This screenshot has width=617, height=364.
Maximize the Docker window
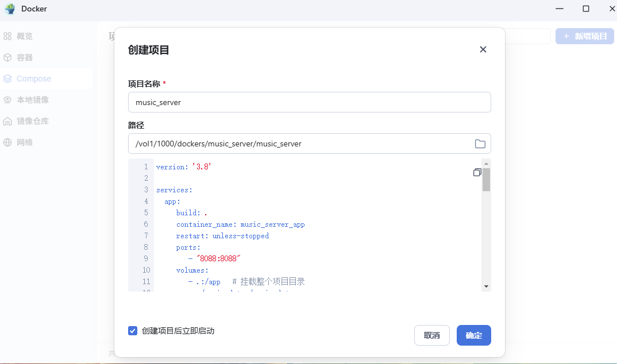[x=586, y=9]
